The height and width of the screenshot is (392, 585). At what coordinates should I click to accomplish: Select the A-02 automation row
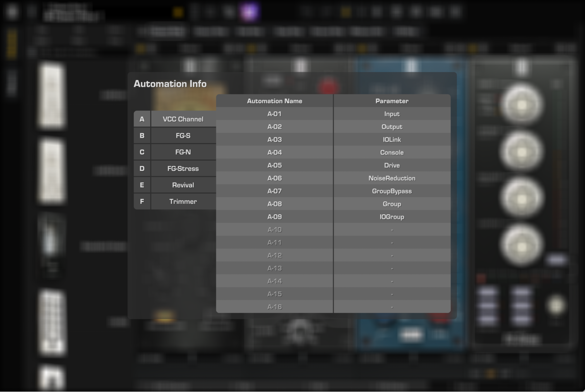[333, 127]
